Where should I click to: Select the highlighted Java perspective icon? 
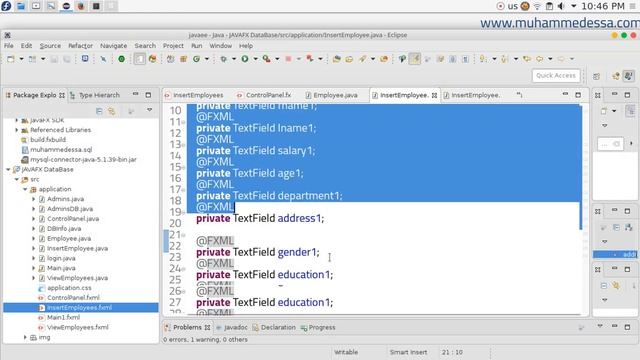(x=629, y=76)
